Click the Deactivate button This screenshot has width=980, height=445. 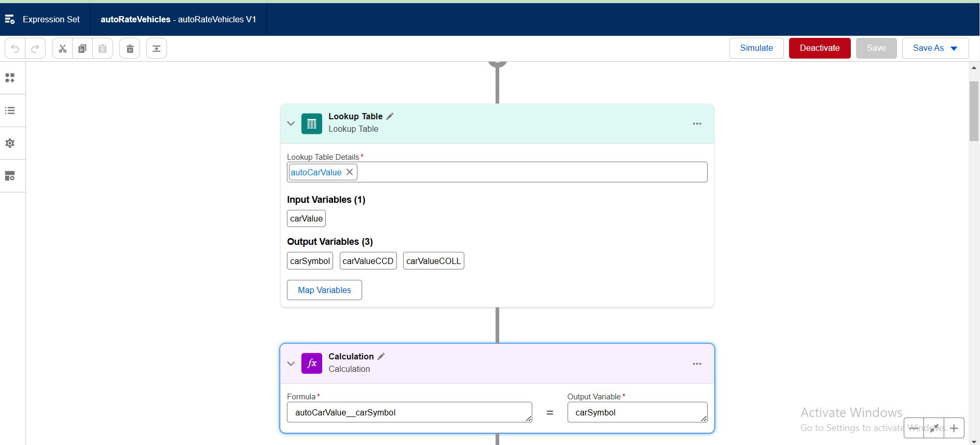click(x=819, y=48)
